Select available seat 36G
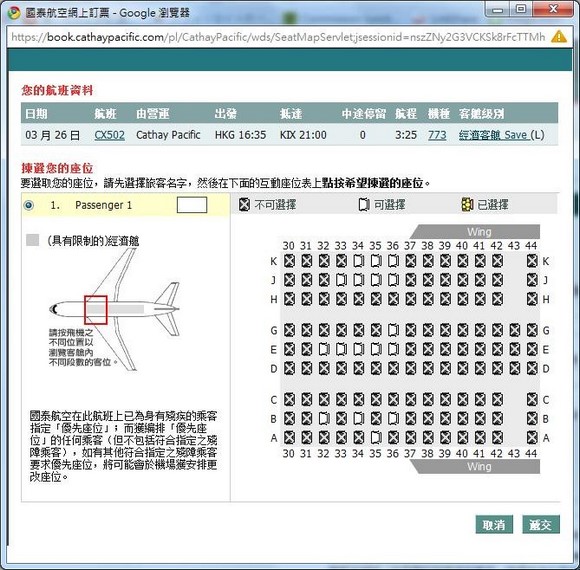 (x=393, y=330)
